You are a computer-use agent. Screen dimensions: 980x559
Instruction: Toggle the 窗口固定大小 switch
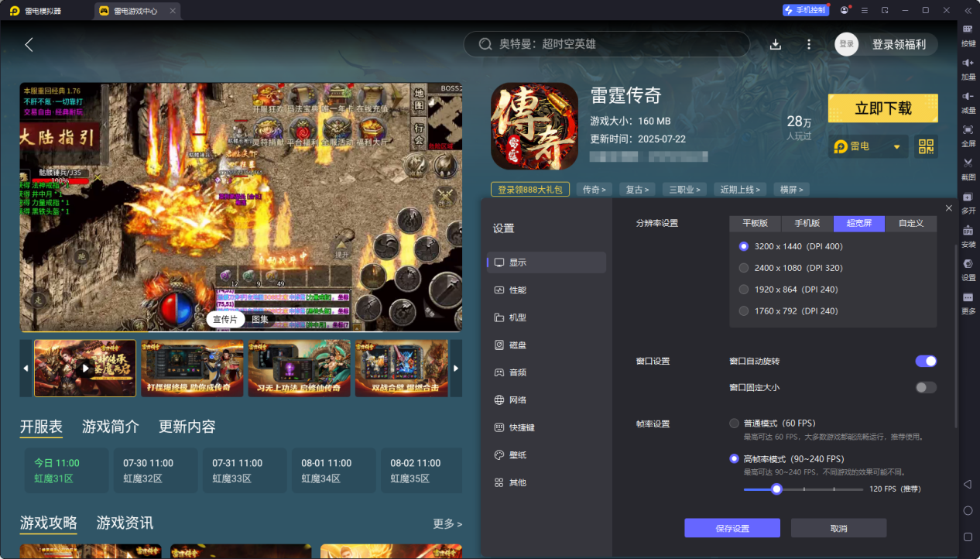click(926, 387)
